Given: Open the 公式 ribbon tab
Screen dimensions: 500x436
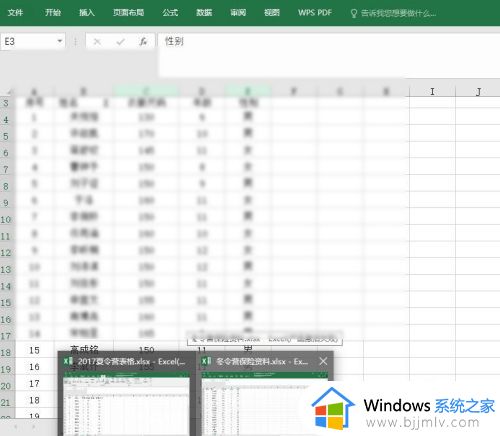Looking at the screenshot, I should coord(170,13).
